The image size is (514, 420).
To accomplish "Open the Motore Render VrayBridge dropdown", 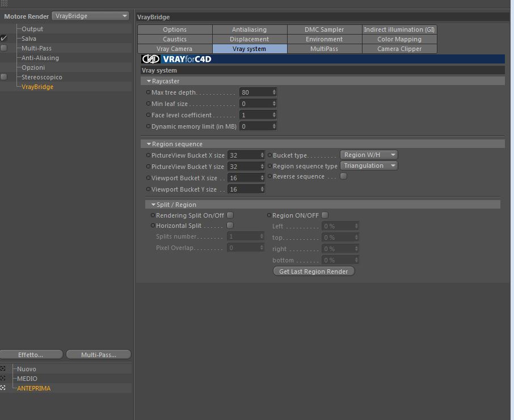I will [x=90, y=16].
